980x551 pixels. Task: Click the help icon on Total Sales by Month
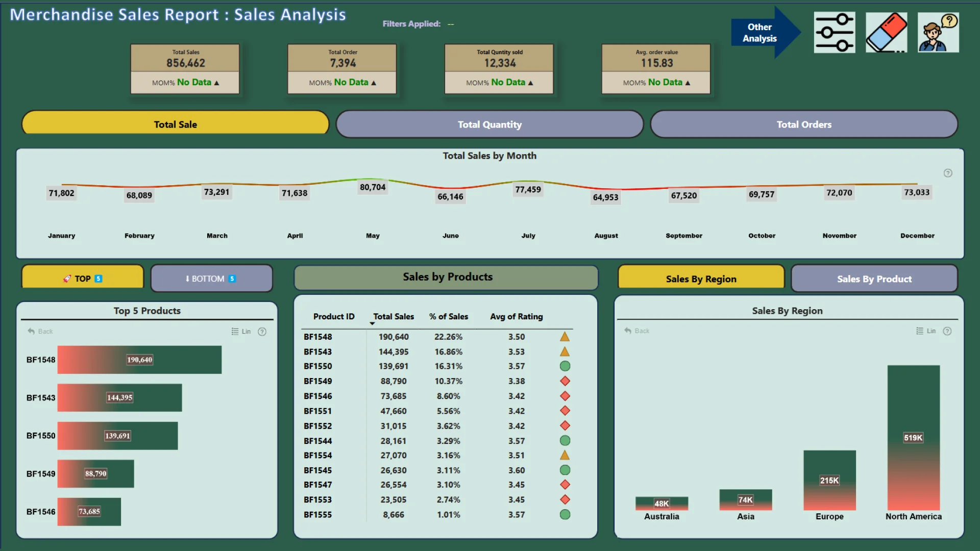click(948, 173)
